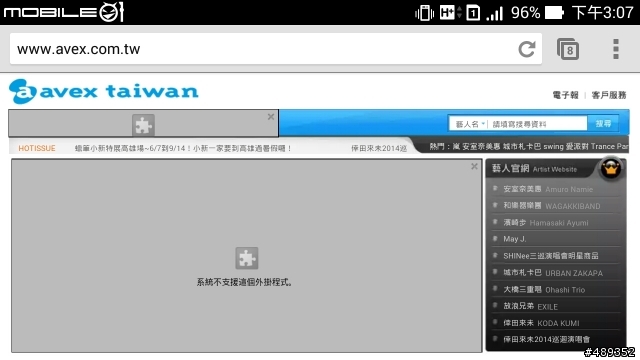Click the crown icon on Artist Website panel
The width and height of the screenshot is (640, 360).
coord(611,168)
